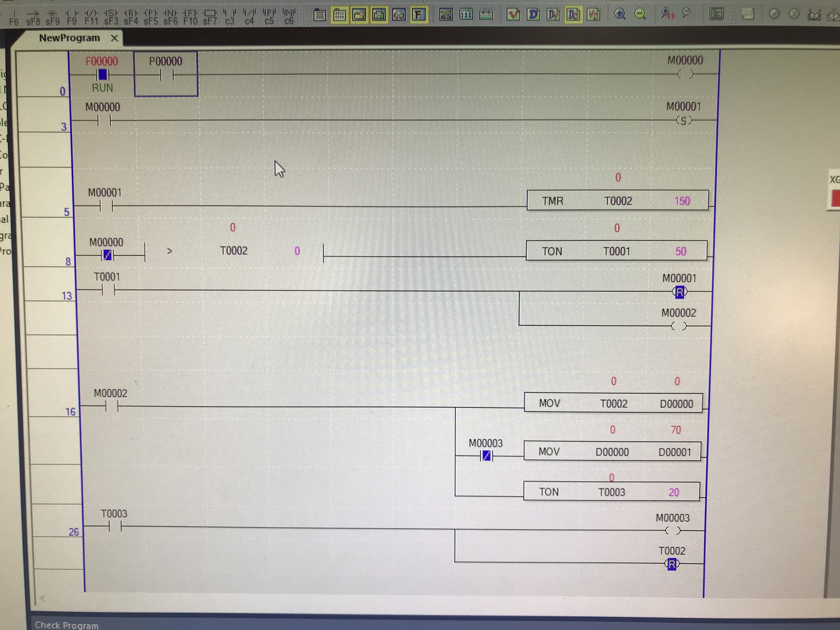Toggle the Dv variable view button
840x630 pixels.
click(553, 14)
